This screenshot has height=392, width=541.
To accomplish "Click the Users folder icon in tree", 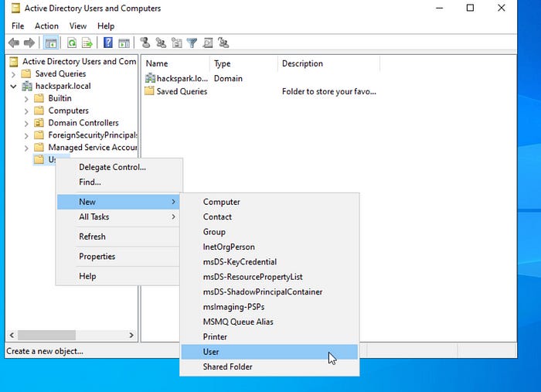I will (39, 159).
